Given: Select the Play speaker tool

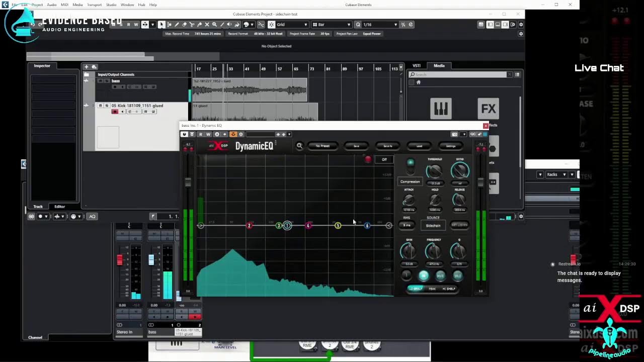Looking at the screenshot, I should (x=229, y=24).
